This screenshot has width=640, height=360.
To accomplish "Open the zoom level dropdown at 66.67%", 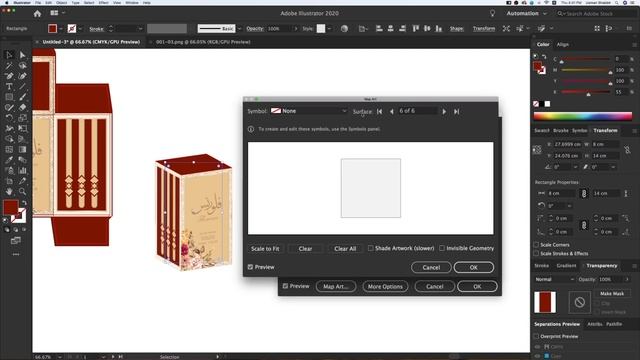I will coord(60,357).
